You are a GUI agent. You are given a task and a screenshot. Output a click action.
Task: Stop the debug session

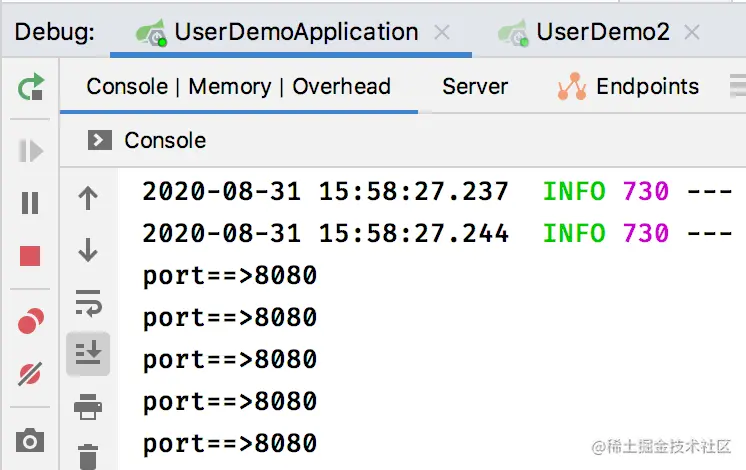click(x=30, y=256)
